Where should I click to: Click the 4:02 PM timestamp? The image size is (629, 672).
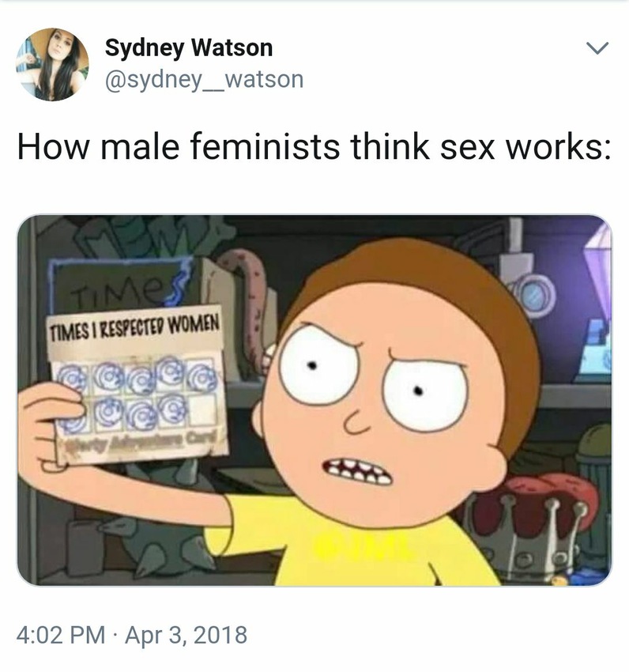click(x=61, y=635)
